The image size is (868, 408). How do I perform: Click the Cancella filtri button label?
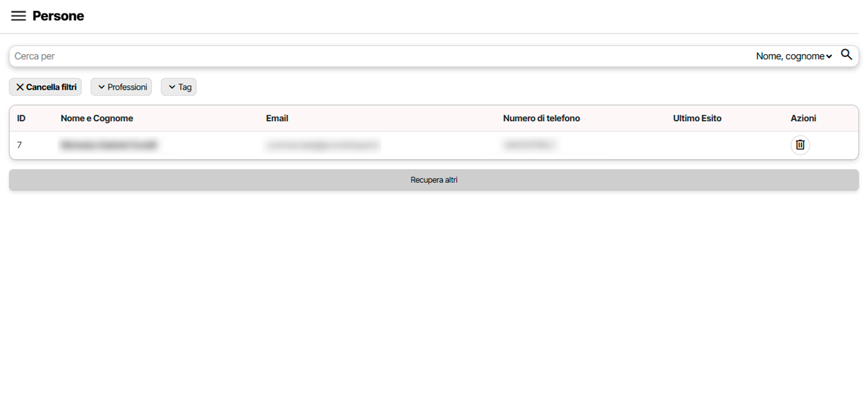(51, 87)
